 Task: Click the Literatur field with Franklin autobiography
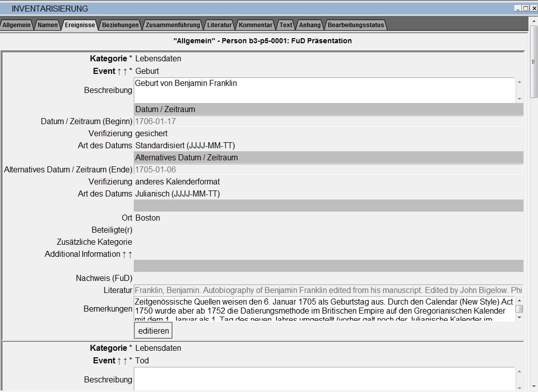328,290
